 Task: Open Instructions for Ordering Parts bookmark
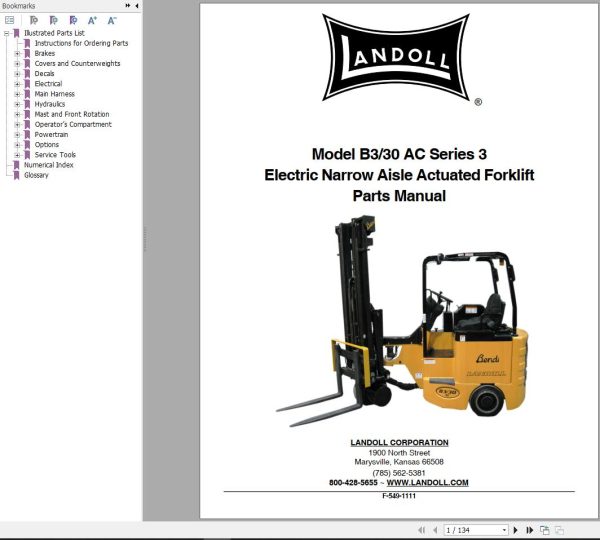pyautogui.click(x=81, y=43)
